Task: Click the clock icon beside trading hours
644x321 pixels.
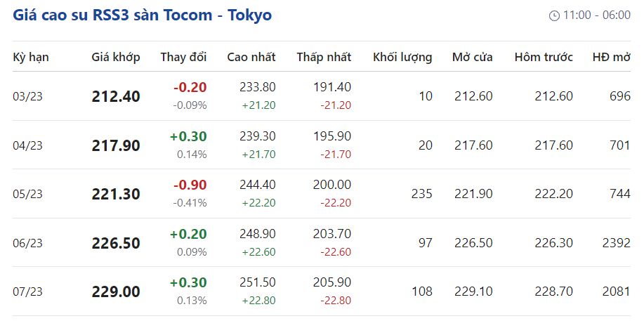Action: click(554, 15)
